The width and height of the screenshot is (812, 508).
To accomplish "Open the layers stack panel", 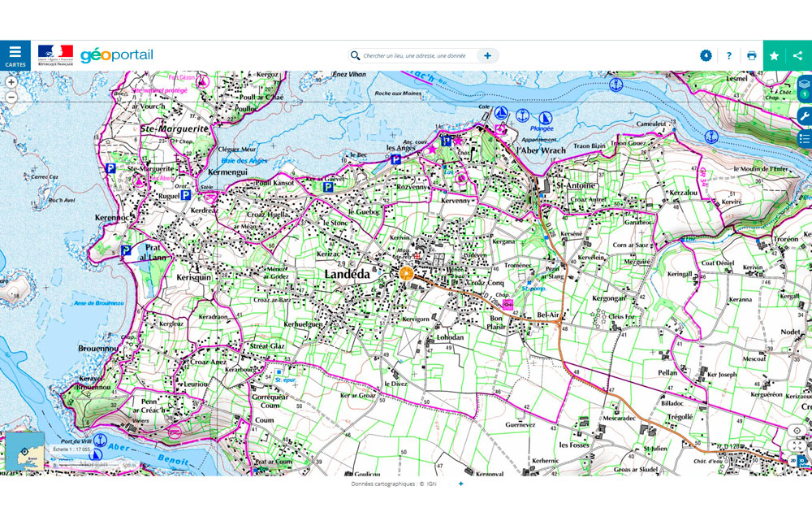I will 804,88.
